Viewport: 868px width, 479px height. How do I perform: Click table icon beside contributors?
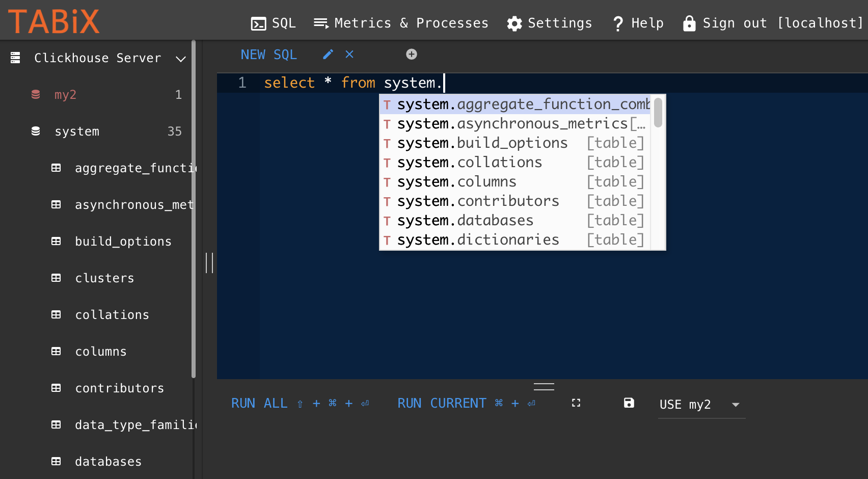coord(56,388)
